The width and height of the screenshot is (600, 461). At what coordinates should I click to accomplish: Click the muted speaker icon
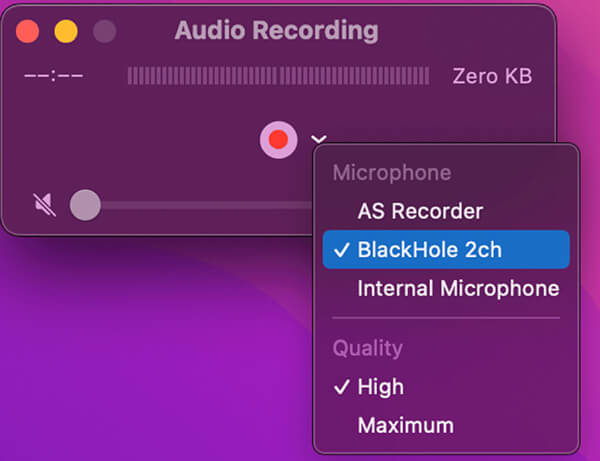pos(45,205)
